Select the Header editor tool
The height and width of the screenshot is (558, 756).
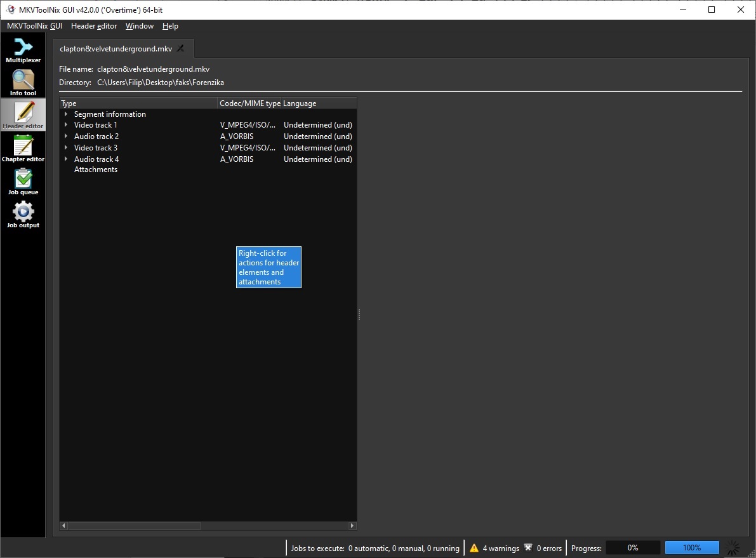pyautogui.click(x=23, y=116)
